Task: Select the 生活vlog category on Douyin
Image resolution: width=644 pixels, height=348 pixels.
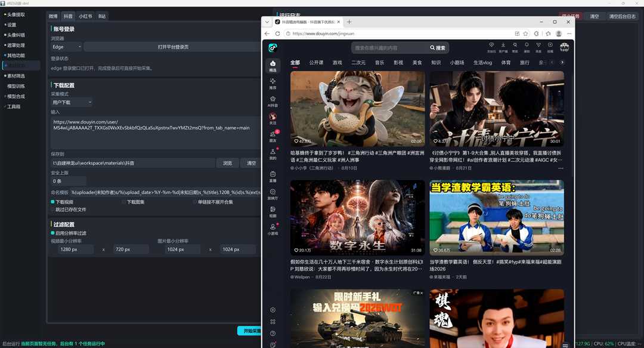Action: tap(482, 63)
